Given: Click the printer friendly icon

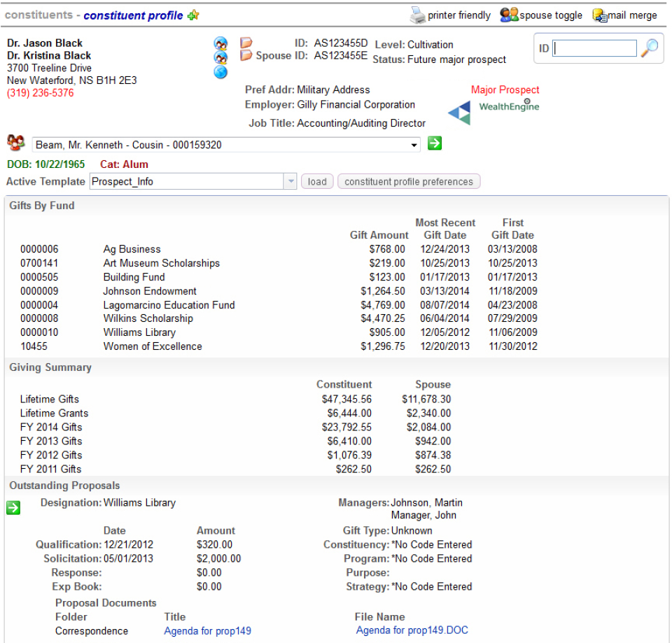Looking at the screenshot, I should pos(417,15).
